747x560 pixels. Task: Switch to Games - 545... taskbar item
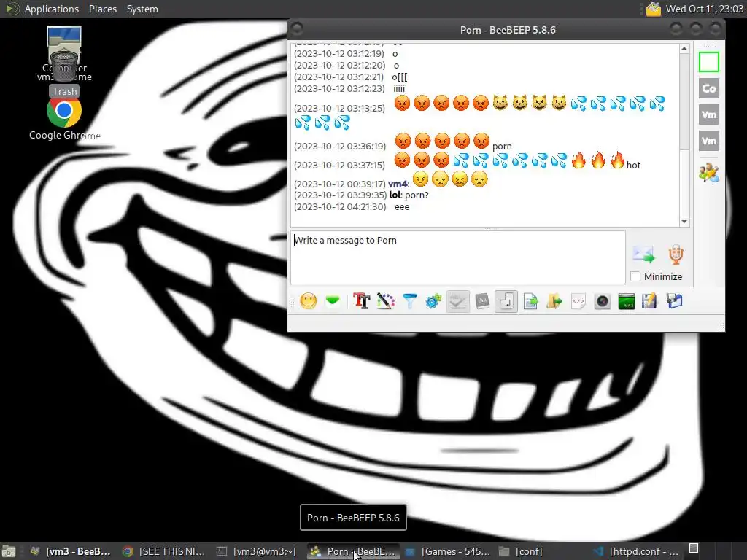click(x=447, y=551)
